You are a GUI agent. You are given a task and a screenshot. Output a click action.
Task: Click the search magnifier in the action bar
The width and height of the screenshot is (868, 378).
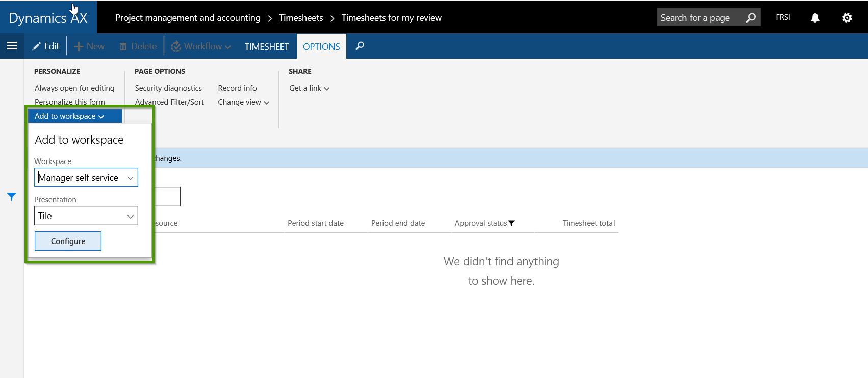click(x=360, y=46)
